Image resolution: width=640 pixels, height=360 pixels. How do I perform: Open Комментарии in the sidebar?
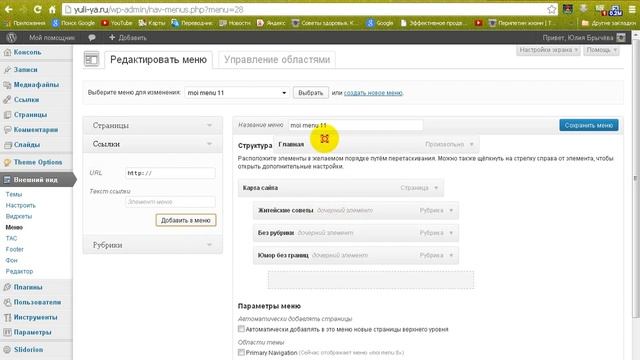pyautogui.click(x=36, y=130)
